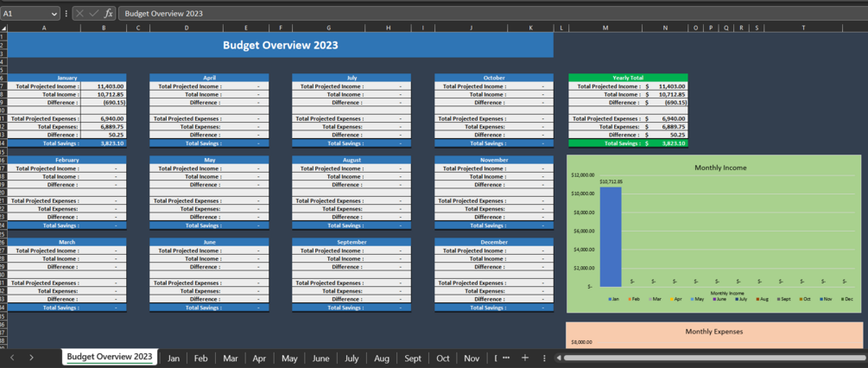This screenshot has width=868, height=368.
Task: Click the more sheets ellipsis button
Action: click(506, 358)
